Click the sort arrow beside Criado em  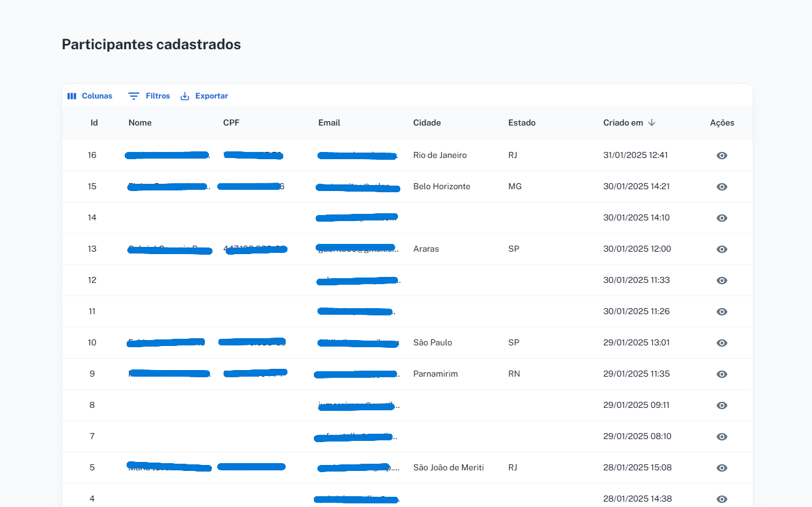pyautogui.click(x=652, y=123)
